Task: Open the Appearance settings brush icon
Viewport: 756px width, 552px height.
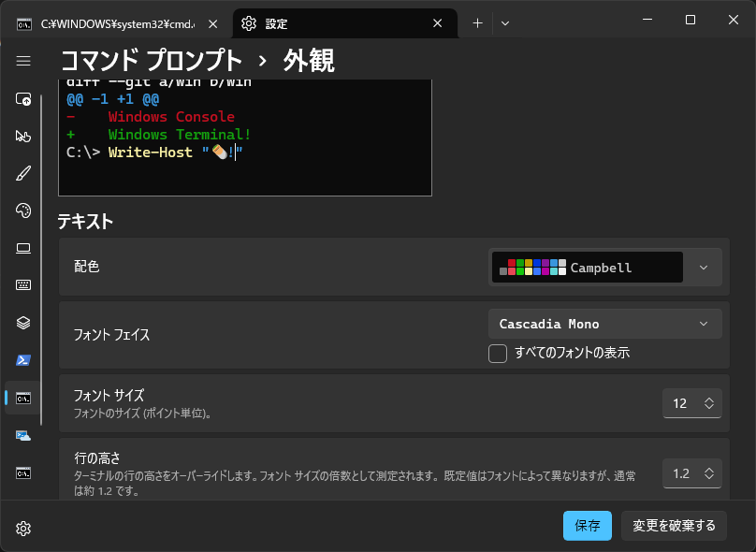Action: coord(23,173)
